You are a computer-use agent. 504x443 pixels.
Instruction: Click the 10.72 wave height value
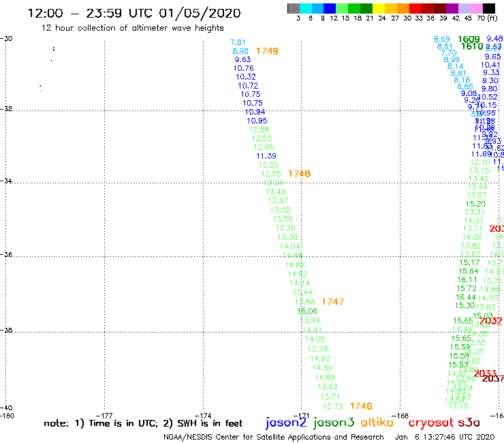point(248,86)
